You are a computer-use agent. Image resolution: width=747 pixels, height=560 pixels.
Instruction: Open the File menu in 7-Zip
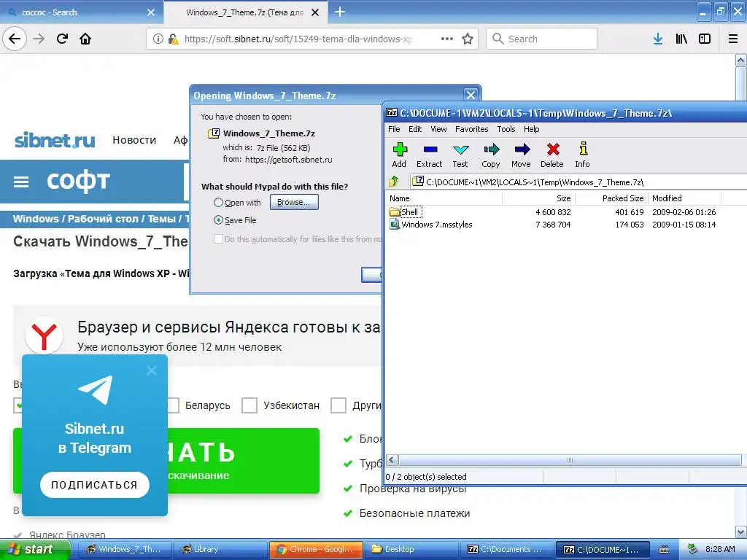[x=394, y=129]
